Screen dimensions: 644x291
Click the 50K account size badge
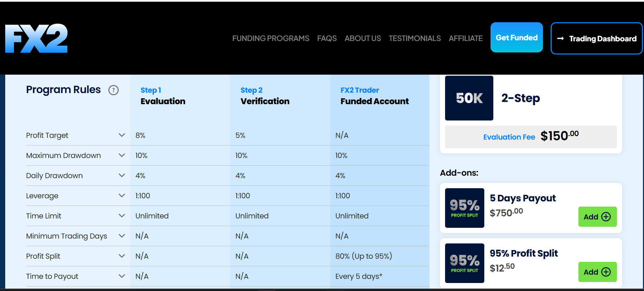pos(469,98)
